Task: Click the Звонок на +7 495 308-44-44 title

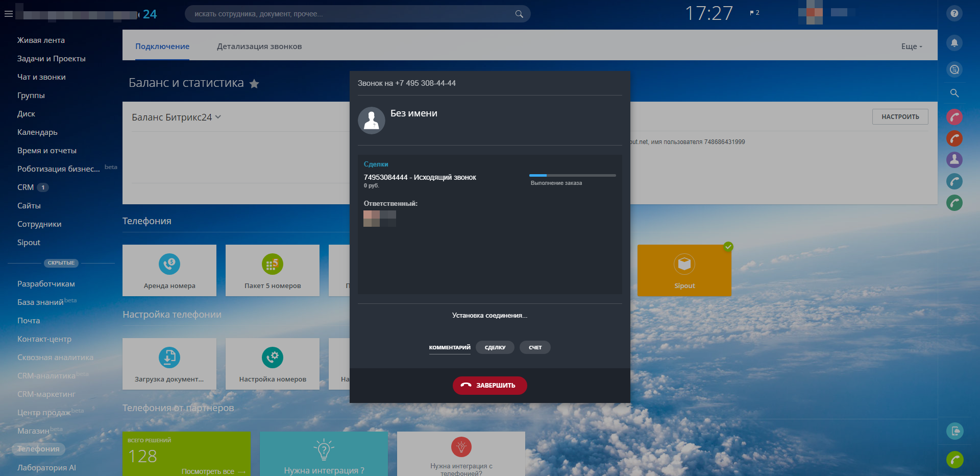Action: click(407, 83)
